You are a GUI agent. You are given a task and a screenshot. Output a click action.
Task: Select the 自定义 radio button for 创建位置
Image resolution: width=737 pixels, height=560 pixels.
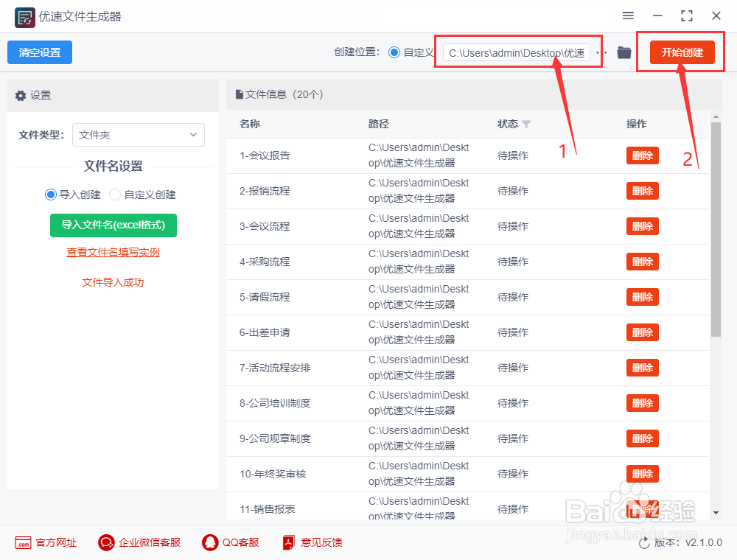[394, 52]
